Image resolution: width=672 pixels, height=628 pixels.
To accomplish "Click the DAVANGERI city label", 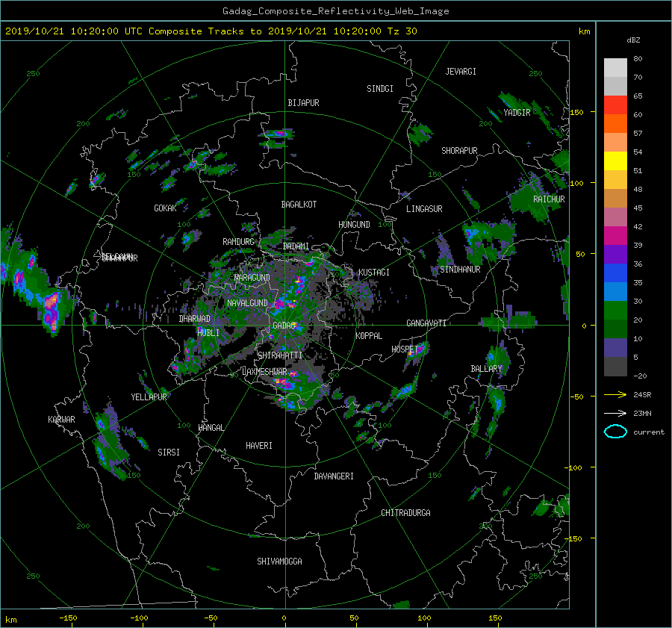I will click(334, 476).
